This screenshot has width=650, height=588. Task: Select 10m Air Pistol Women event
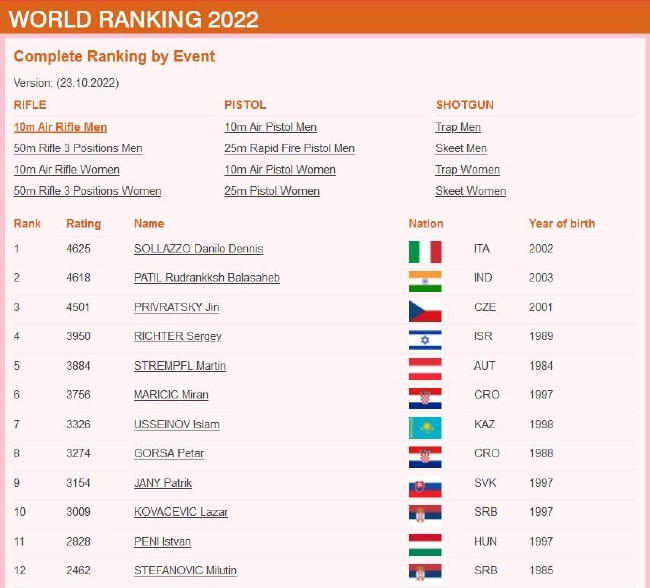click(x=279, y=169)
